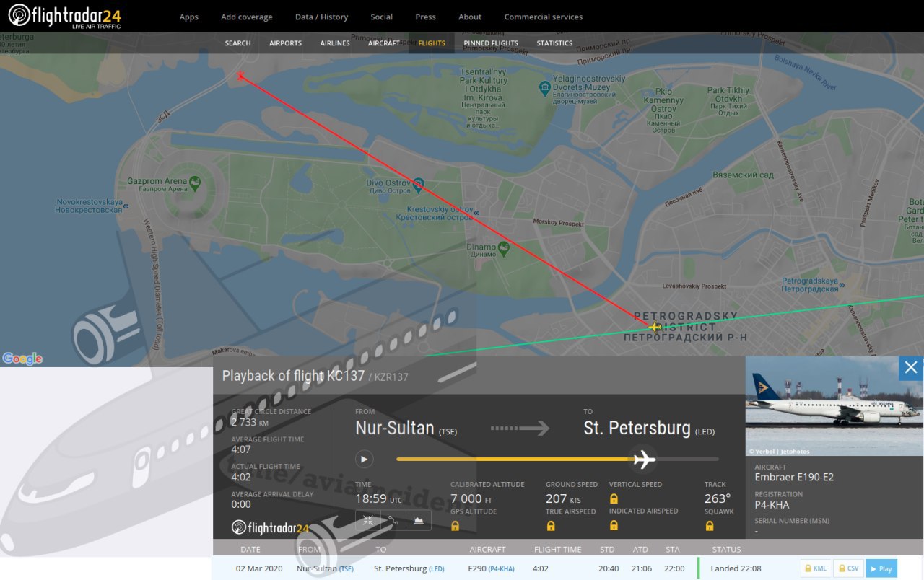Click the '263°' track value

click(718, 498)
